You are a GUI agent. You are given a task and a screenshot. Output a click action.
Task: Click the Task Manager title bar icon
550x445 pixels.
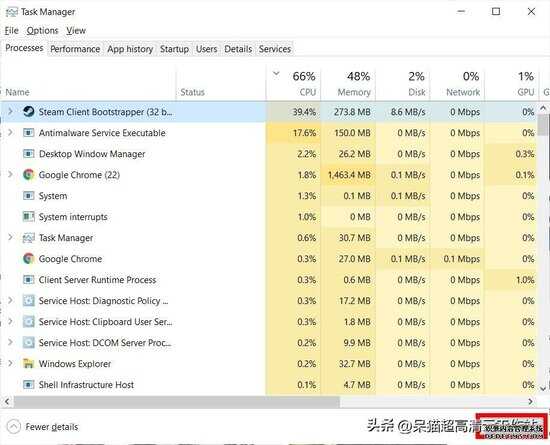click(11, 12)
